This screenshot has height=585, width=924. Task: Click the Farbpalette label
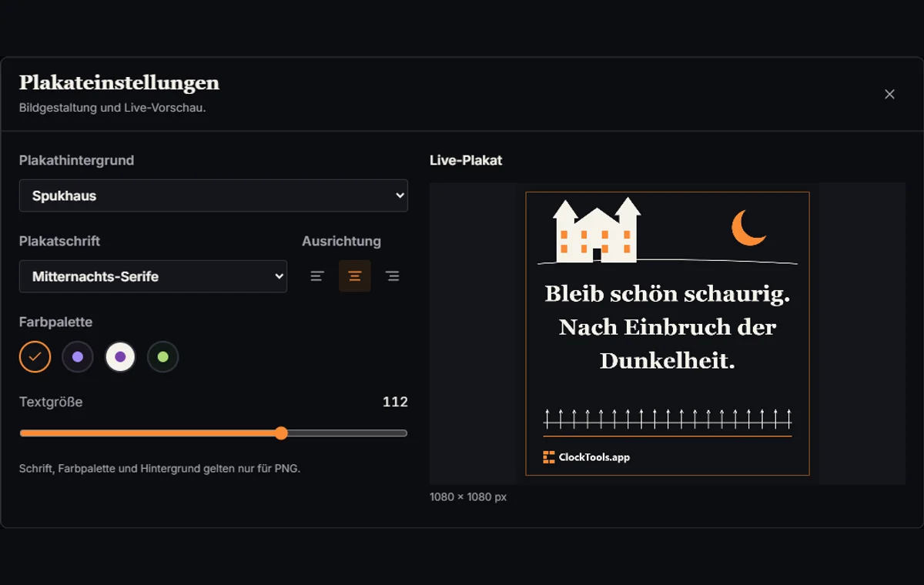click(x=55, y=322)
